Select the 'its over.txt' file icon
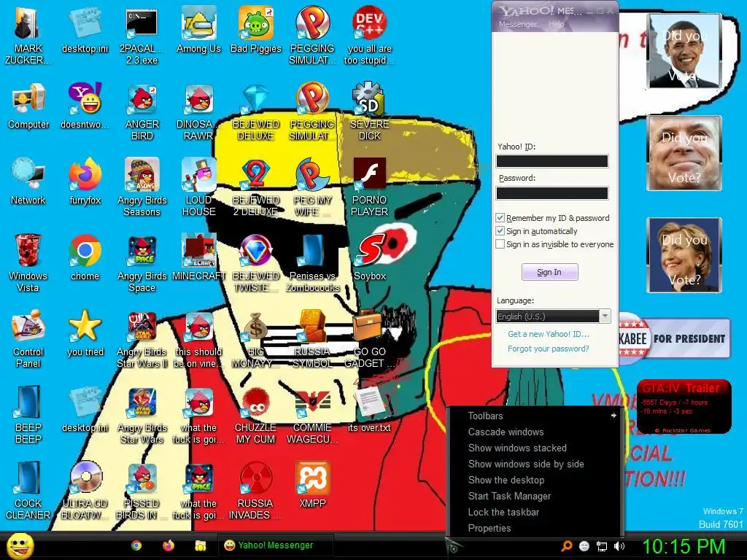The image size is (747, 560). [370, 410]
